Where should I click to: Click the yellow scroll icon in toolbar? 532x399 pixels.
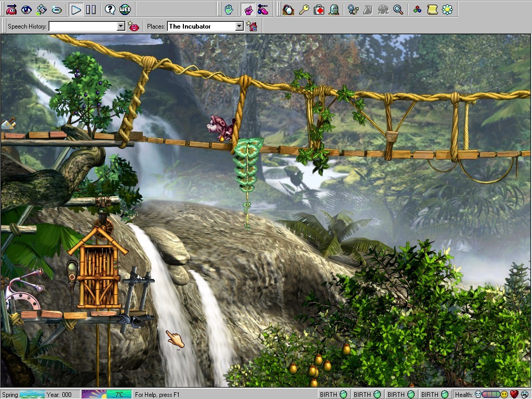click(432, 9)
